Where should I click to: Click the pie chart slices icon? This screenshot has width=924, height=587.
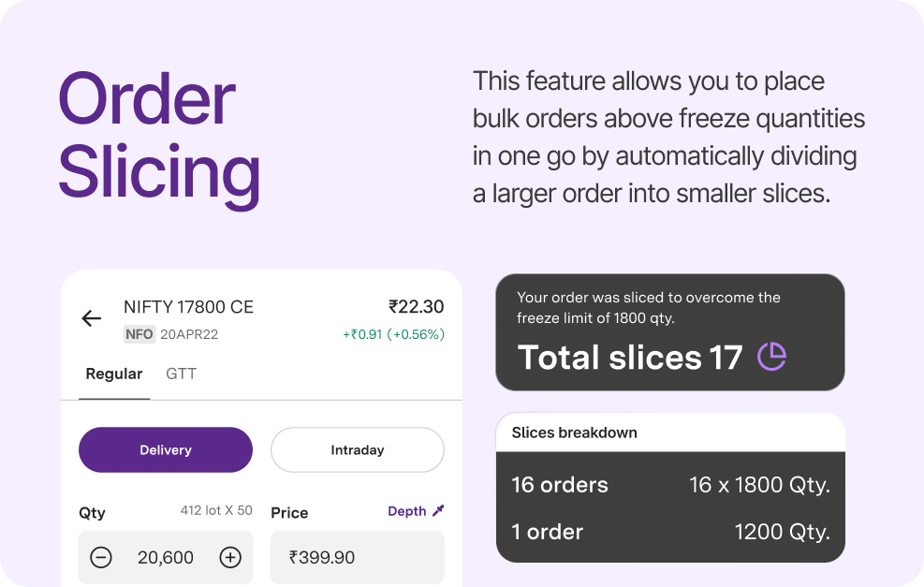pyautogui.click(x=772, y=357)
